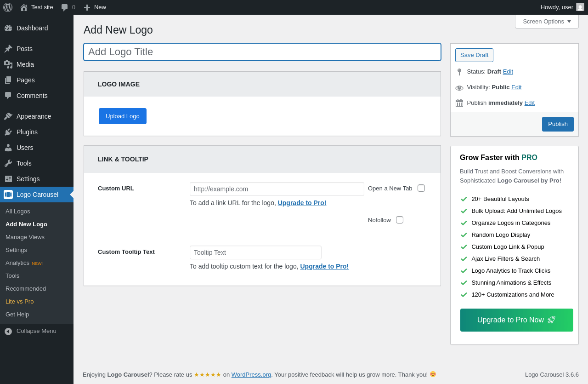Edit the Visibility Public setting

[516, 87]
